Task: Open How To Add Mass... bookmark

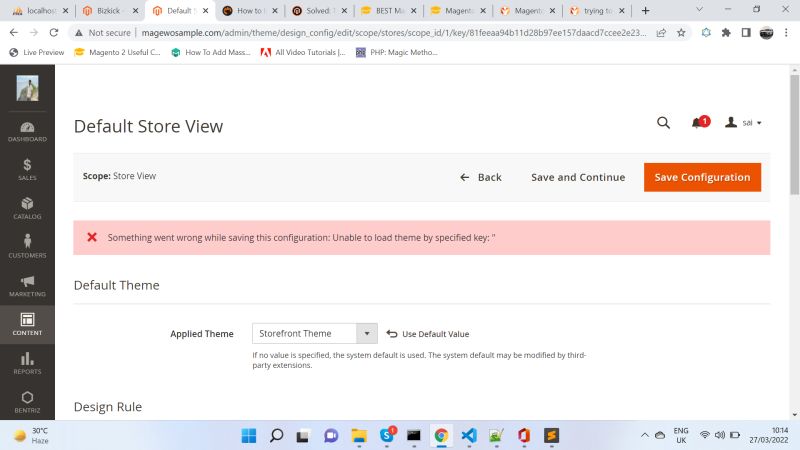Action: (211, 52)
